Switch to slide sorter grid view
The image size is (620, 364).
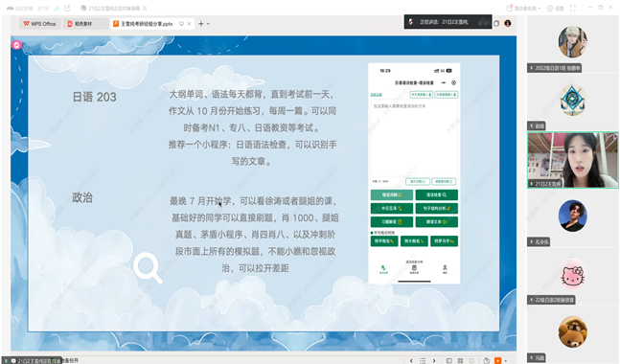point(460,360)
